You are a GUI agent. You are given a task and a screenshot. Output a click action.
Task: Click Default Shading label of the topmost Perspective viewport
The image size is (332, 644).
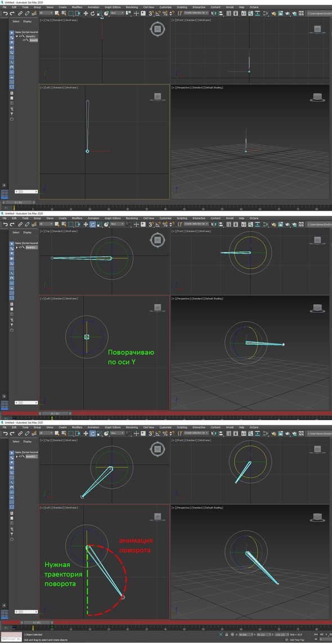[213, 88]
